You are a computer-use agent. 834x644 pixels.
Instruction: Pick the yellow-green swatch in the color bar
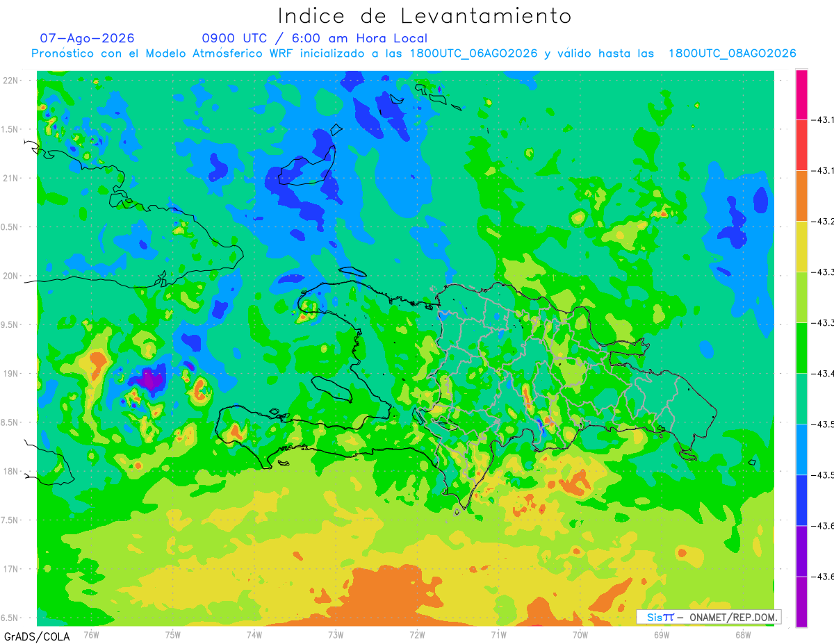tap(801, 297)
